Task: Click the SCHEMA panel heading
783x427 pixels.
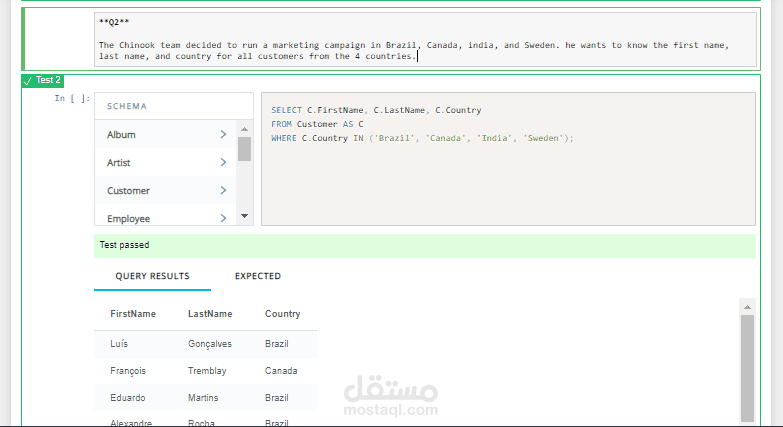Action: pyautogui.click(x=127, y=106)
